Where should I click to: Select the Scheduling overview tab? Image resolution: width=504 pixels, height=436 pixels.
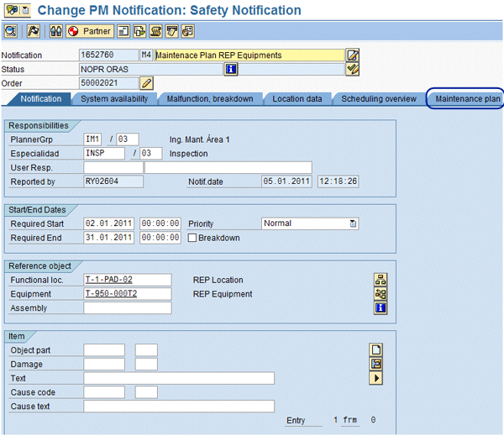[378, 99]
